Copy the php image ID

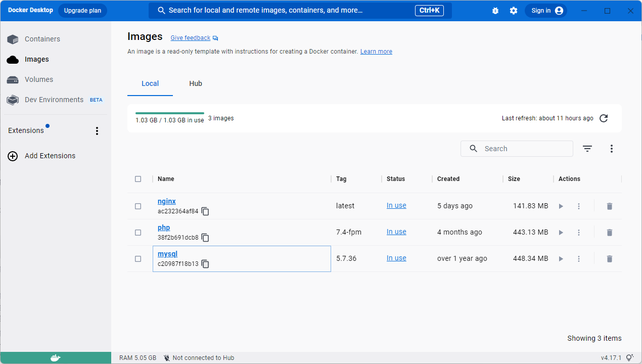(x=205, y=238)
